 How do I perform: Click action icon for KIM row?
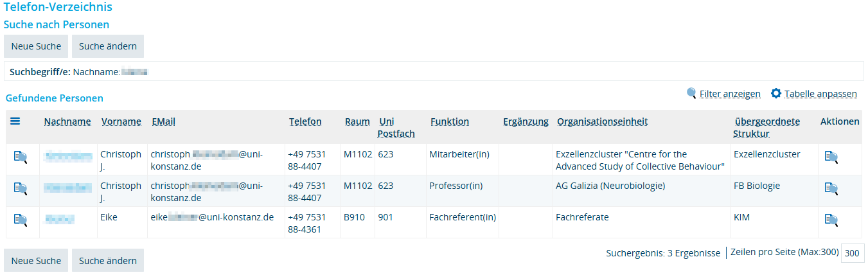831,220
